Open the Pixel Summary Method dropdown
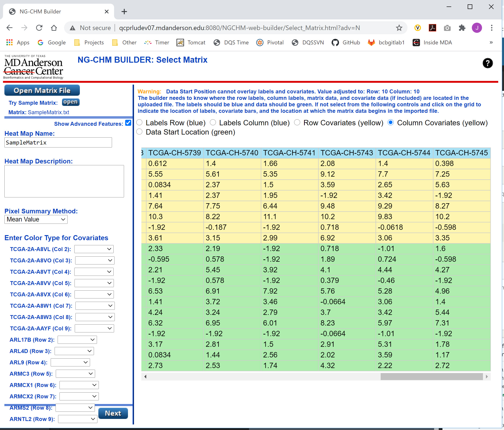504x430 pixels. (35, 219)
